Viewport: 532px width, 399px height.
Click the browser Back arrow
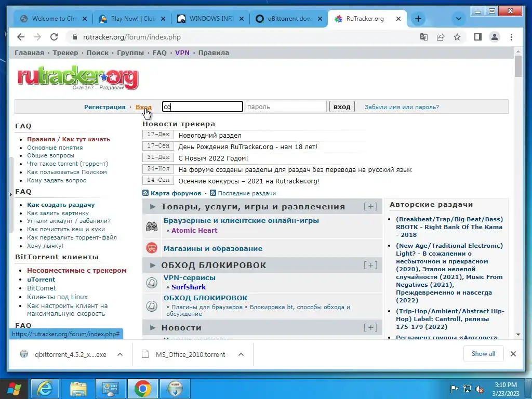(21, 37)
